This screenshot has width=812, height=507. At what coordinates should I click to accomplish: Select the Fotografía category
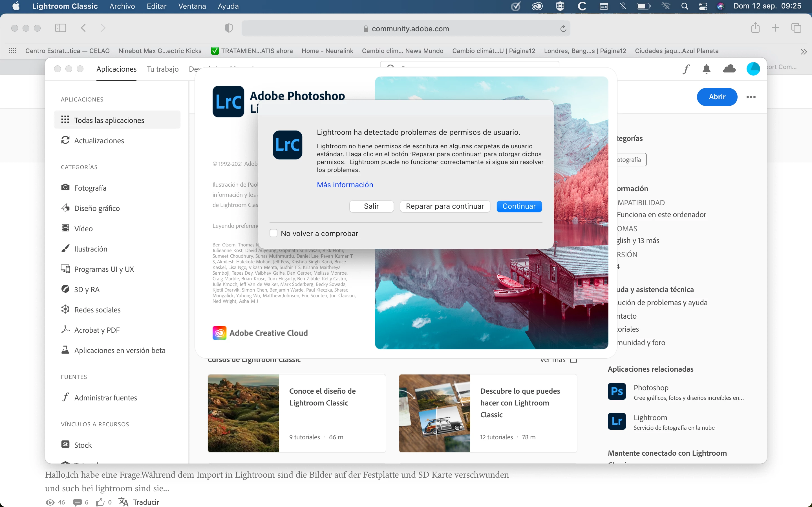point(90,188)
